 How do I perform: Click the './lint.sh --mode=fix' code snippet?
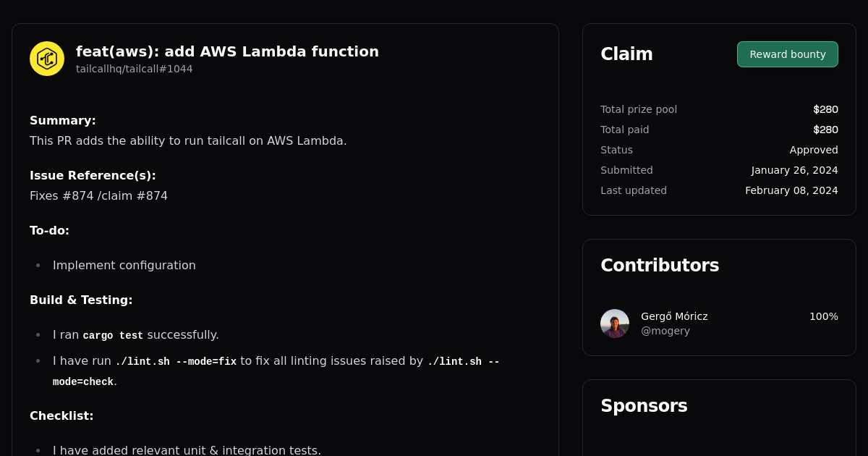[x=175, y=361]
